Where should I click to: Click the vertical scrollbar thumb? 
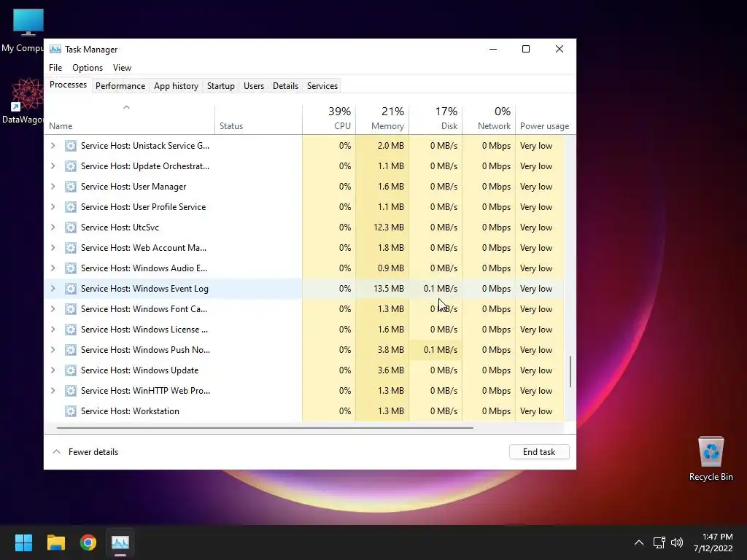pyautogui.click(x=570, y=371)
